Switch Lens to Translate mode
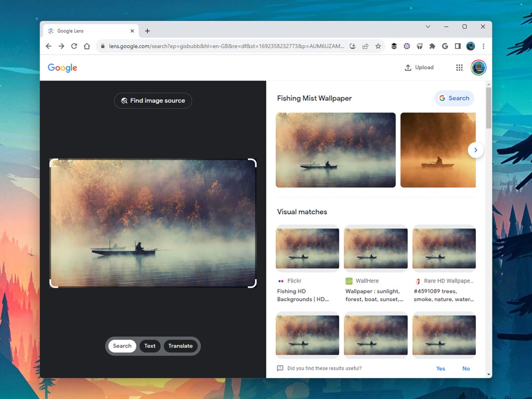Image resolution: width=532 pixels, height=399 pixels. pyautogui.click(x=180, y=346)
